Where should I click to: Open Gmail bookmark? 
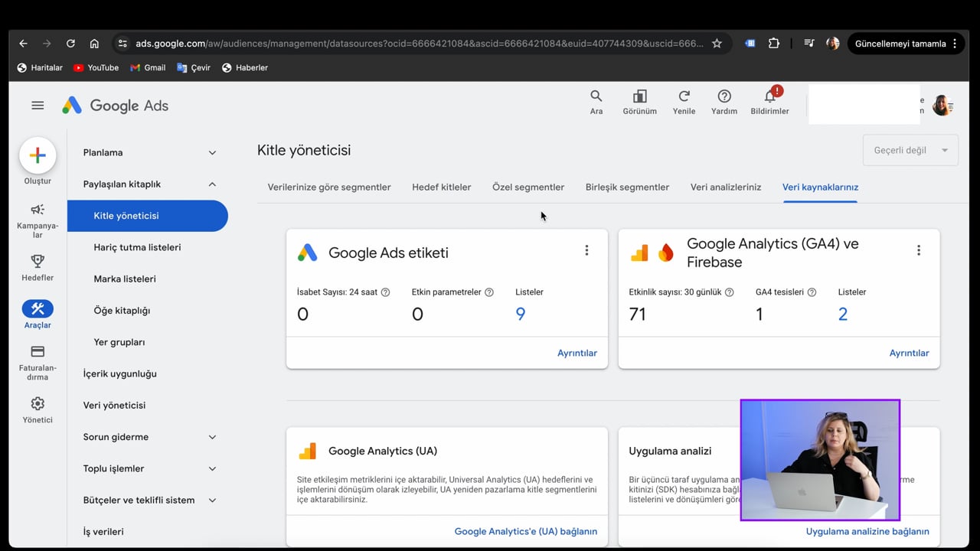click(148, 67)
